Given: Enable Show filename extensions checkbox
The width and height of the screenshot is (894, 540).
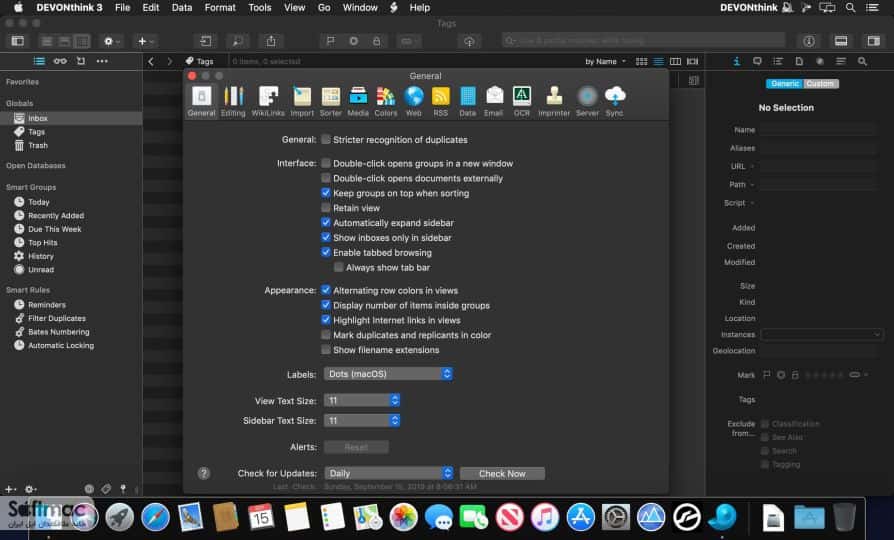Looking at the screenshot, I should 326,350.
